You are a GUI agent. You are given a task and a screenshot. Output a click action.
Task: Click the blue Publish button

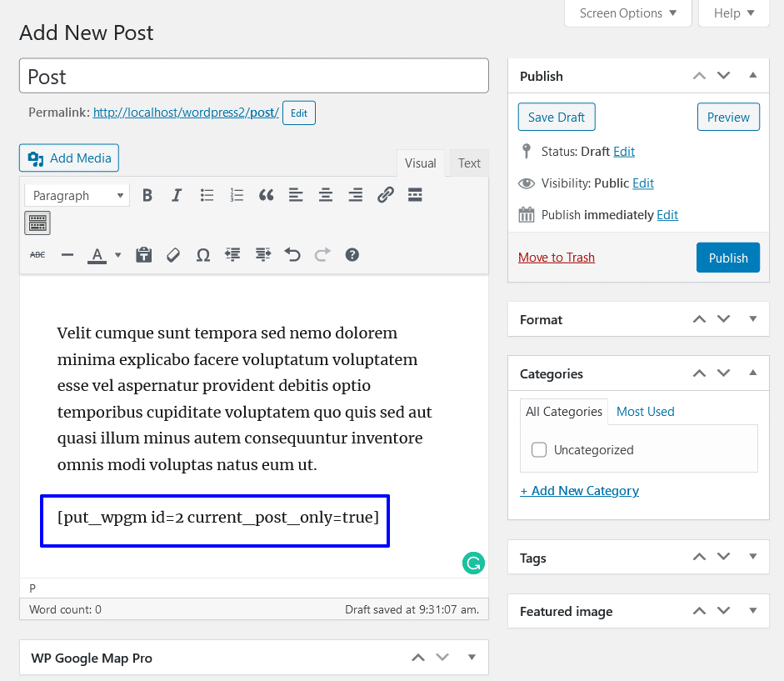(x=727, y=258)
